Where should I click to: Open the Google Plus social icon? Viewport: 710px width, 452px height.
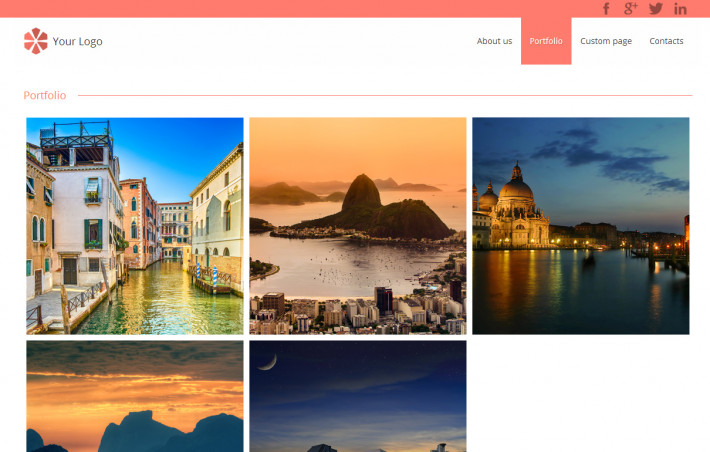point(631,8)
